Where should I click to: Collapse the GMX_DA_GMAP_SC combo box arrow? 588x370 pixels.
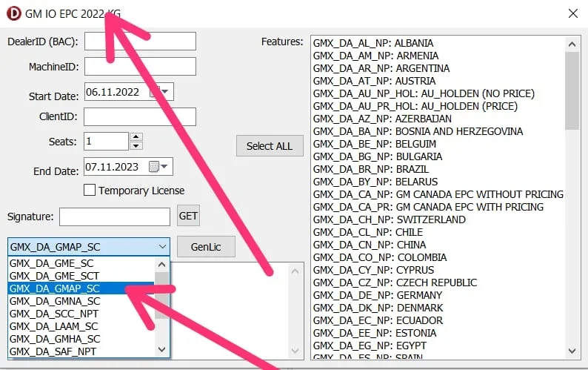point(162,247)
